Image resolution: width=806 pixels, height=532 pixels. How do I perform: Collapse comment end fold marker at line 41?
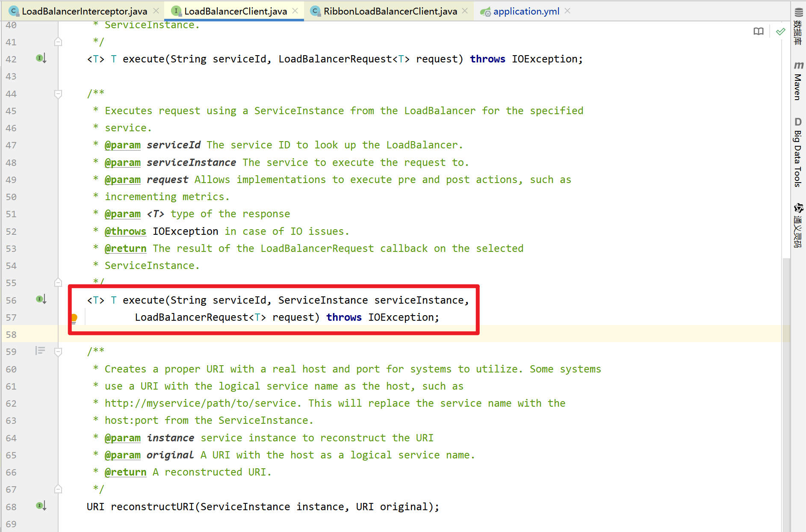pos(59,42)
